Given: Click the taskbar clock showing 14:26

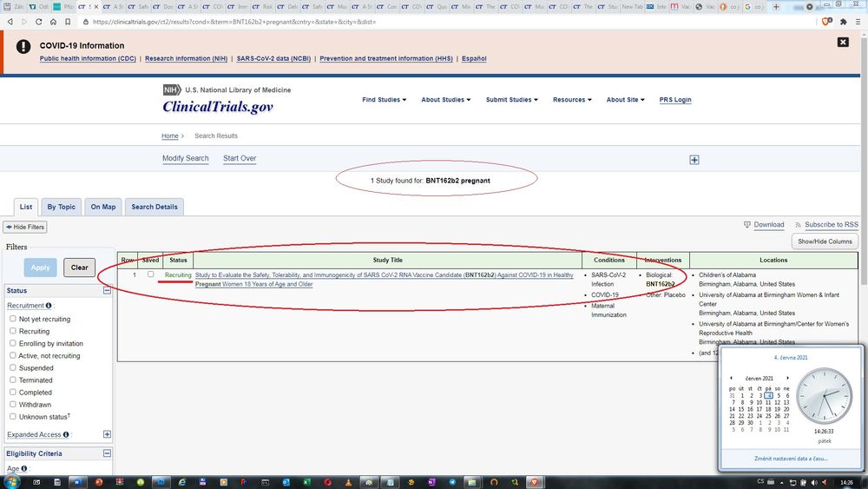Looking at the screenshot, I should (846, 482).
